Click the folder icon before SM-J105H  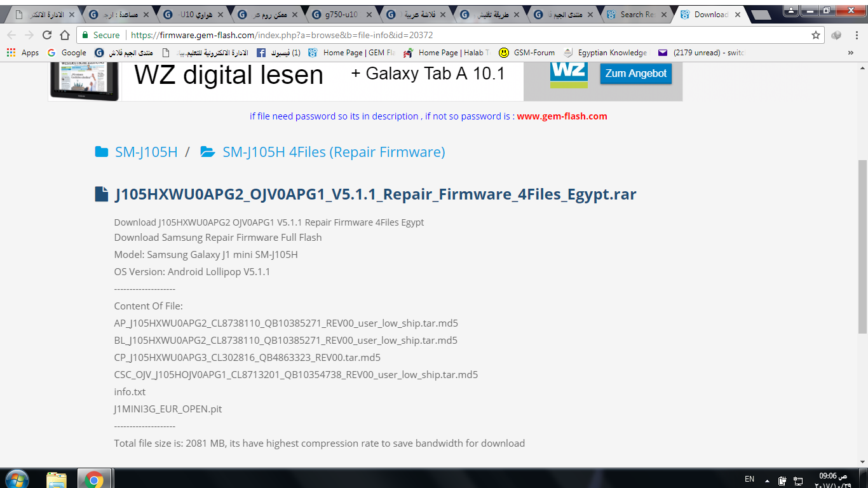[101, 152]
